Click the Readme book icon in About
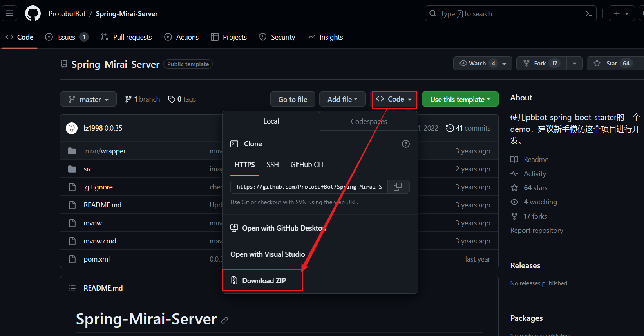 (x=514, y=160)
